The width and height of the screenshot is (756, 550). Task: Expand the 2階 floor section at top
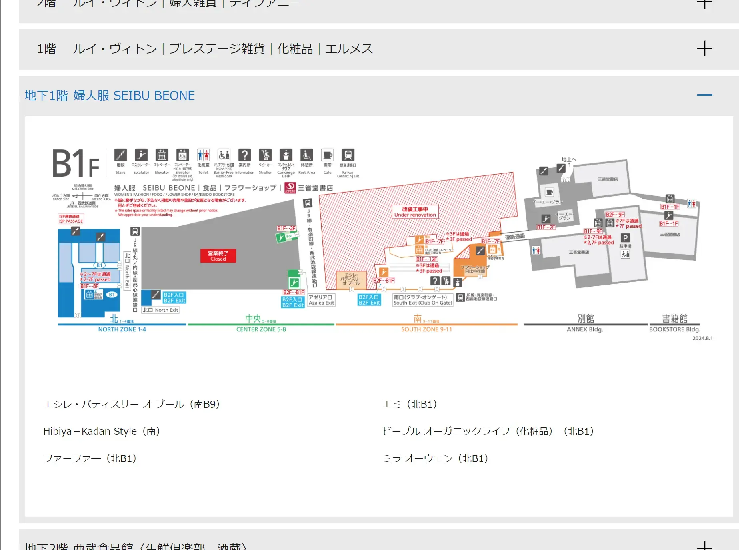click(704, 4)
